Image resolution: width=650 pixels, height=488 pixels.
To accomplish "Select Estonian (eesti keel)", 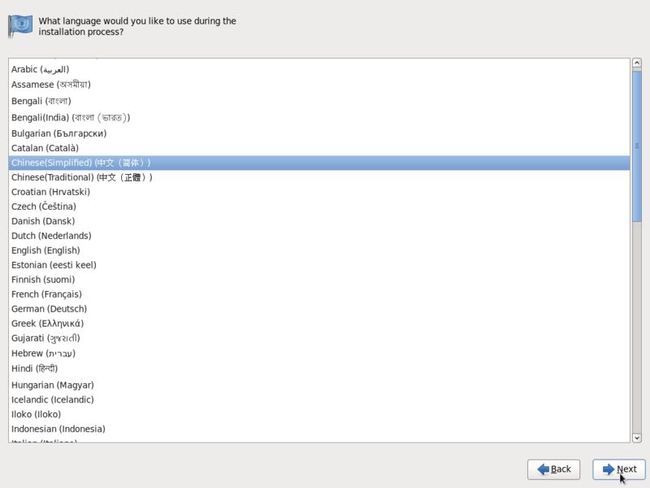I will click(x=319, y=265).
